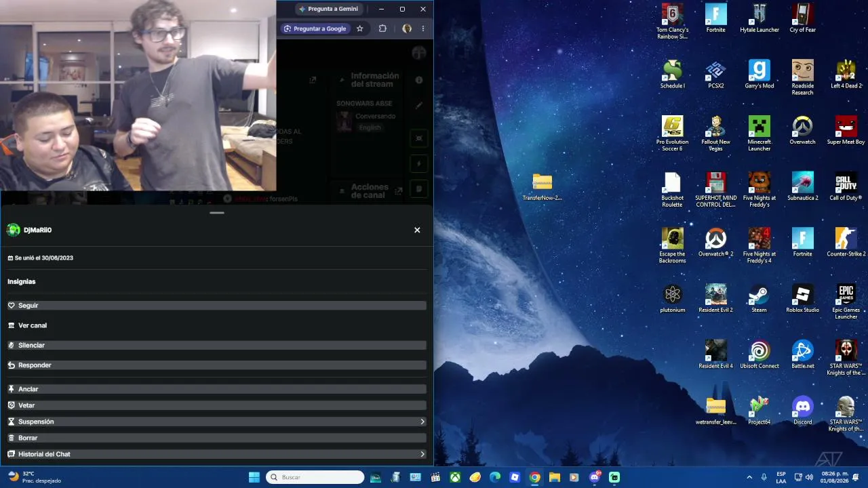Click the Insignias heading
This screenshot has width=868, height=488.
pos(22,281)
